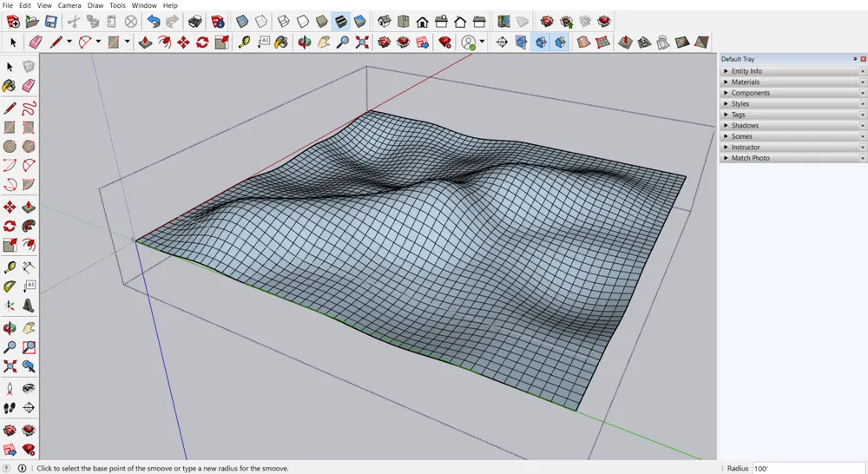Enable Shaded With Textures face style
Viewport: 868px width, 474px height.
click(x=341, y=22)
